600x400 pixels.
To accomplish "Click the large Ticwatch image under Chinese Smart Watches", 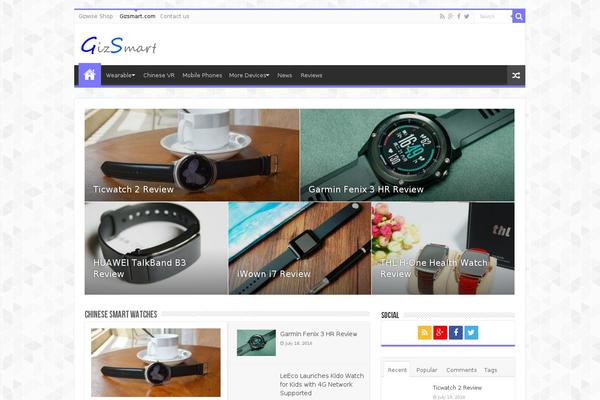I will (x=156, y=362).
